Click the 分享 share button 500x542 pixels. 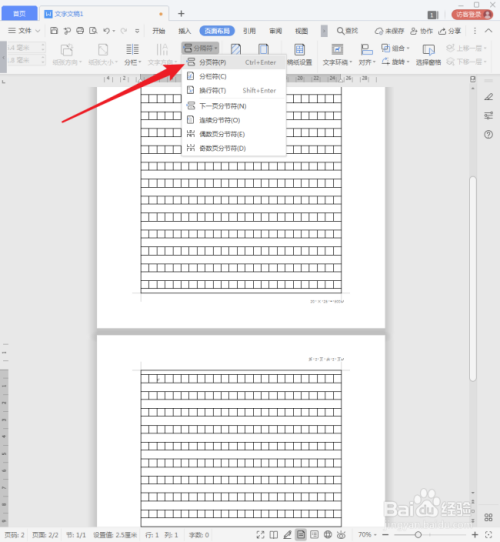point(449,31)
